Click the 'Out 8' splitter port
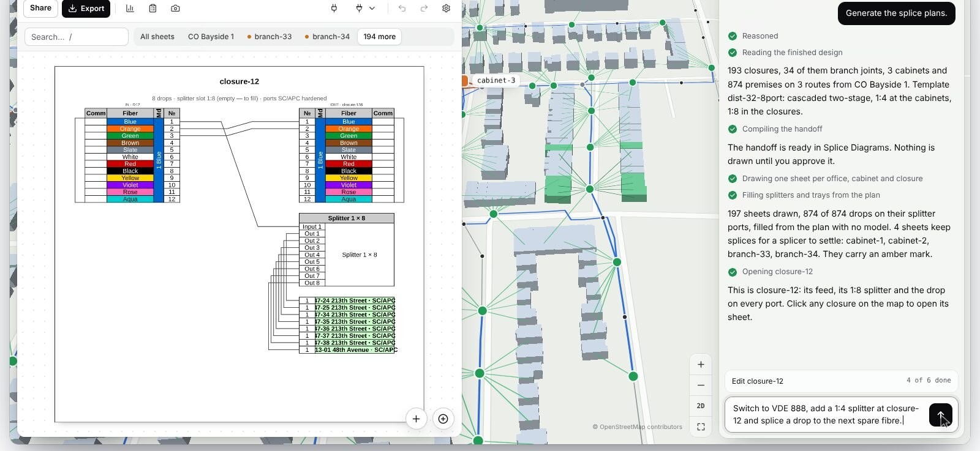Screen dimensions: 980x451 pos(312,283)
